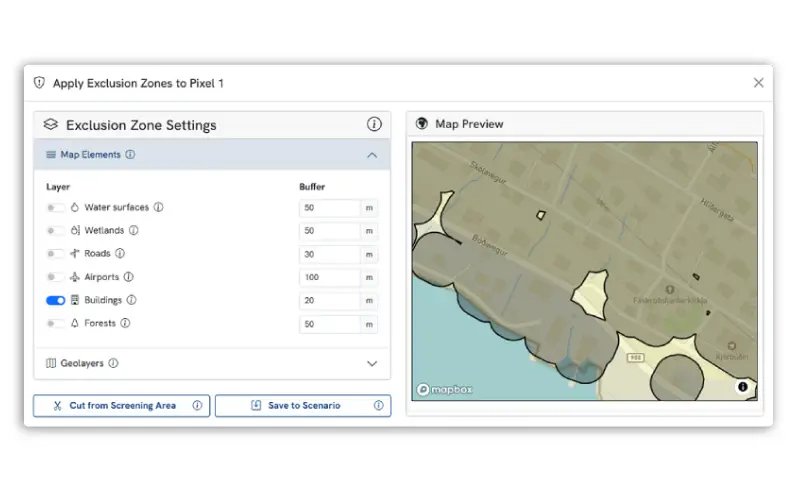Enable the Airports toggle

click(x=55, y=277)
